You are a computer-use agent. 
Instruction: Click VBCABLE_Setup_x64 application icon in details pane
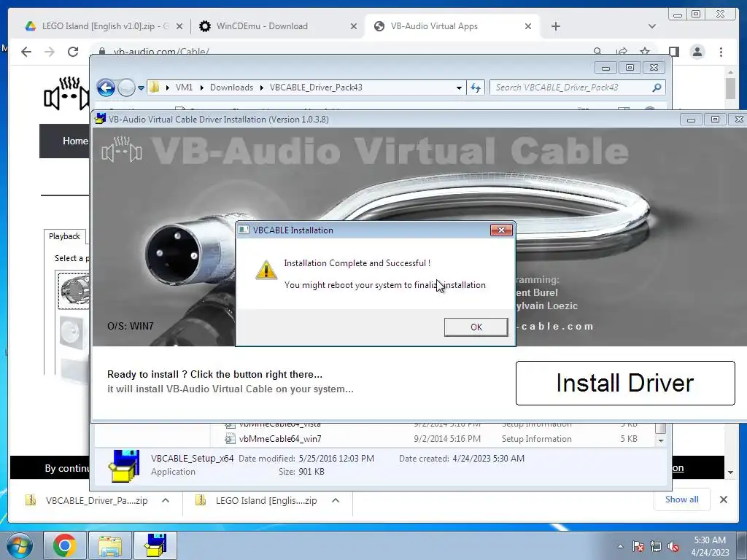tap(124, 466)
